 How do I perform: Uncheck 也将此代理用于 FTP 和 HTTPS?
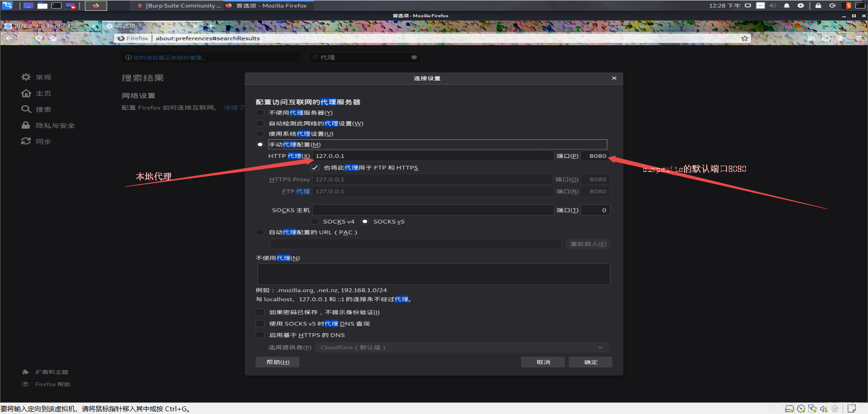click(x=315, y=167)
